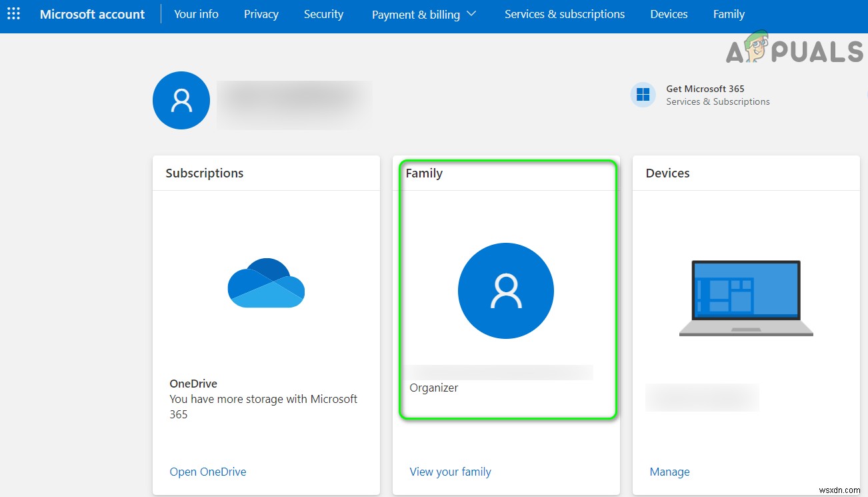Click the Family organizer avatar icon
This screenshot has height=497, width=868.
click(505, 291)
